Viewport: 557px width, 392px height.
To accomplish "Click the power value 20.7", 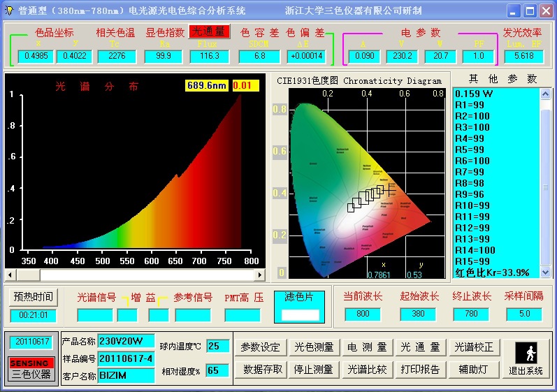I will click(440, 56).
